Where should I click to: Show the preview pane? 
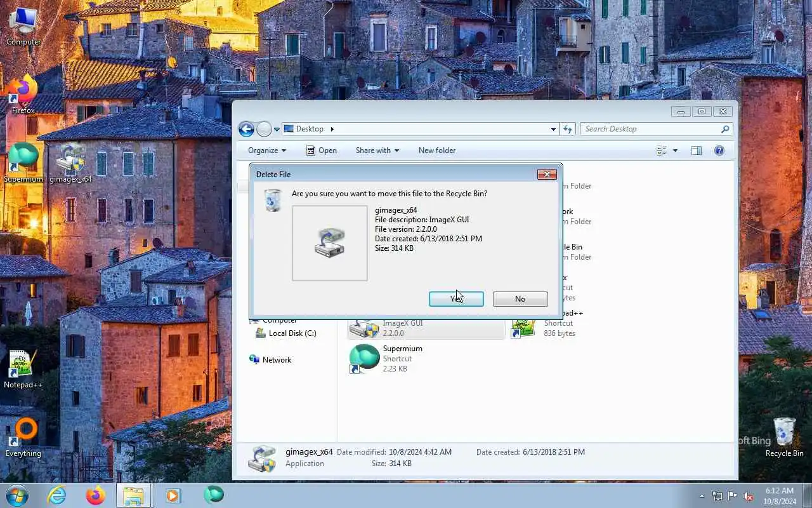pos(697,150)
